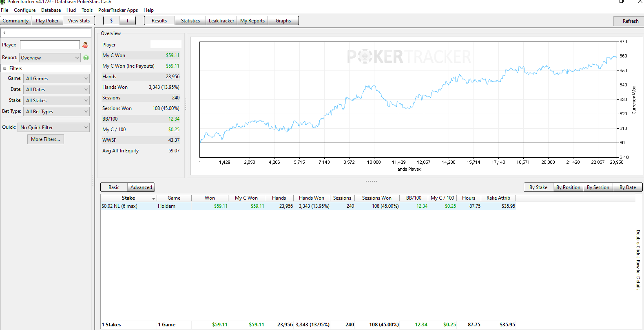The image size is (644, 330).
Task: Click the "Avg All-In Equity" stat label
Action: tap(120, 151)
